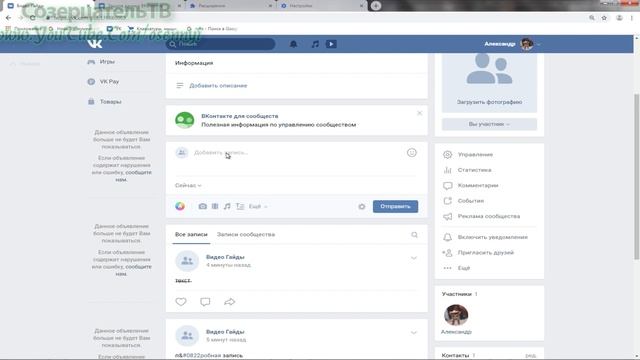This screenshot has height=360, width=640.
Task: Close the ВКонтакте для сообществ banner
Action: [x=420, y=113]
